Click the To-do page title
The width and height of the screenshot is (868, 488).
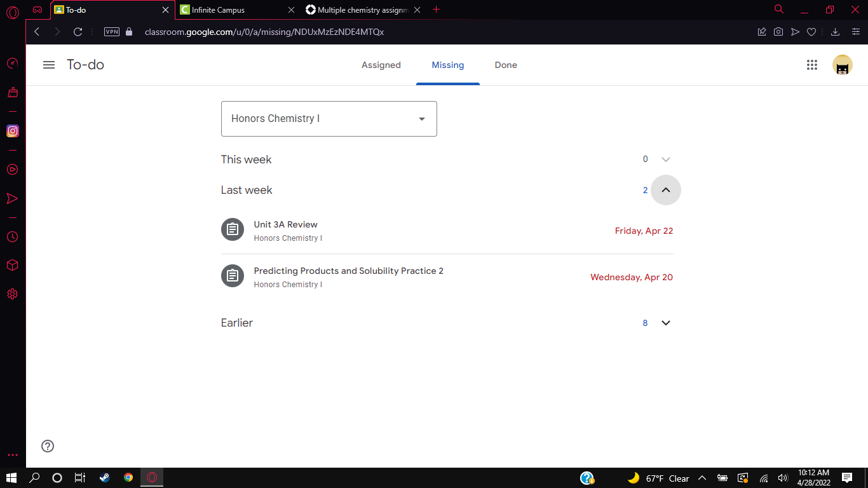[x=85, y=65]
